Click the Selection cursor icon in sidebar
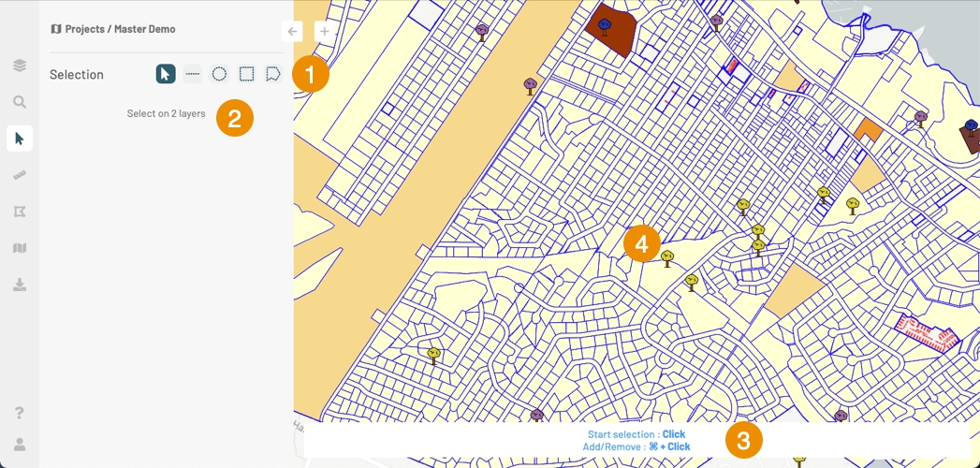 tap(19, 139)
